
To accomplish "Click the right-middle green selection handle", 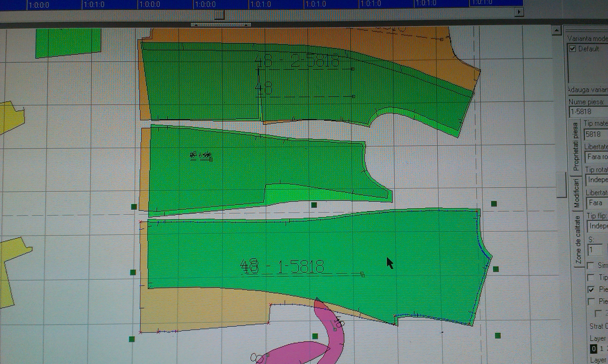I will pos(496,269).
